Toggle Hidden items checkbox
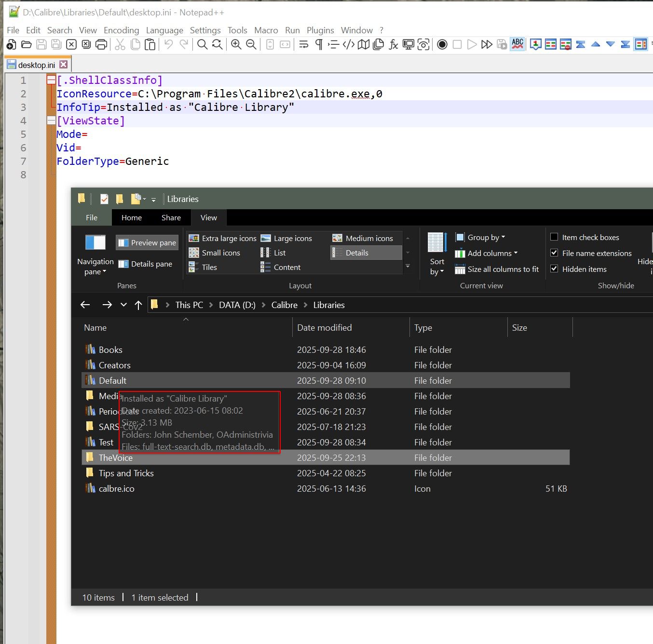This screenshot has width=653, height=644. (554, 269)
